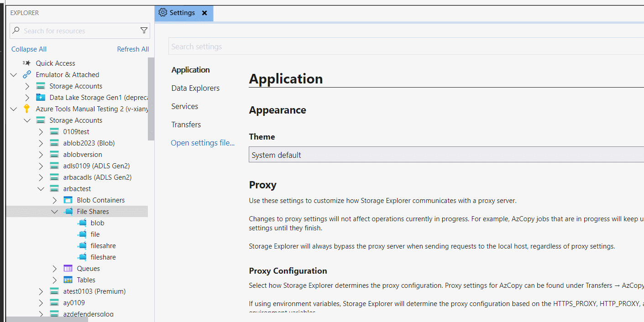Click the filter icon in resource search
This screenshot has width=644, height=322.
144,31
